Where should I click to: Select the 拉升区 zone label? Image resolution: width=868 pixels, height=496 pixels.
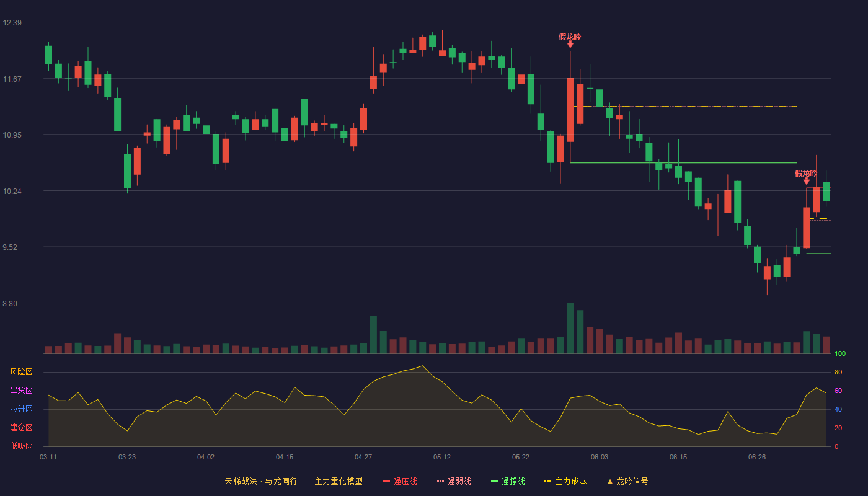tap(21, 409)
